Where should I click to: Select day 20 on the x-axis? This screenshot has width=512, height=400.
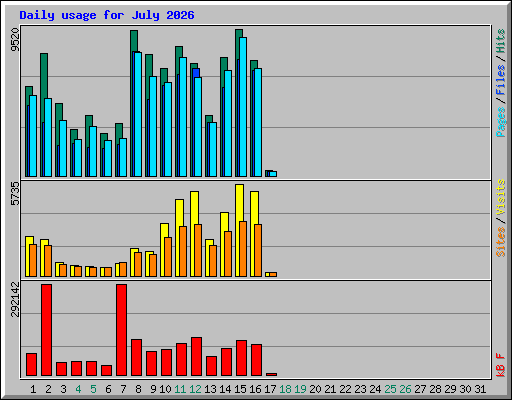315,389
